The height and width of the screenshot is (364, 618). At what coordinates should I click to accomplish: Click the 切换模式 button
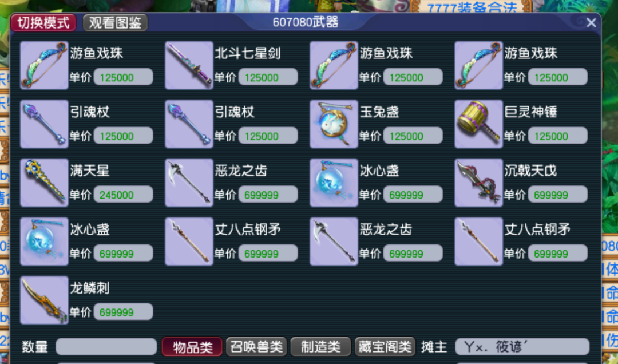tap(43, 22)
